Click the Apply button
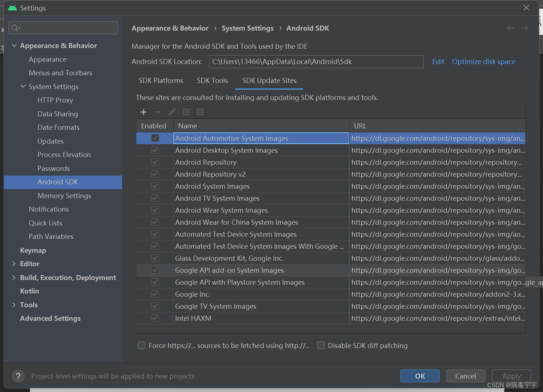This screenshot has height=392, width=543. click(511, 376)
